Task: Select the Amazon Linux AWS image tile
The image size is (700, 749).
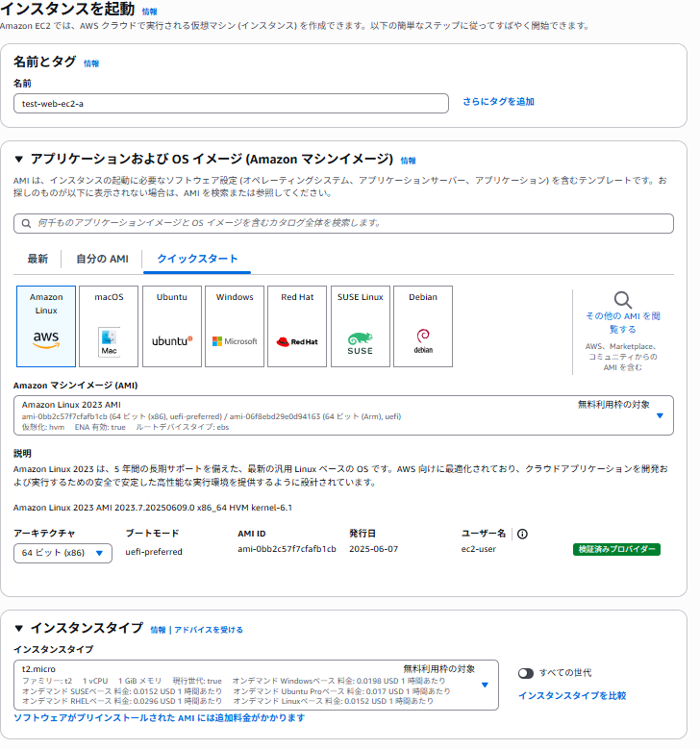Action: coord(46,326)
